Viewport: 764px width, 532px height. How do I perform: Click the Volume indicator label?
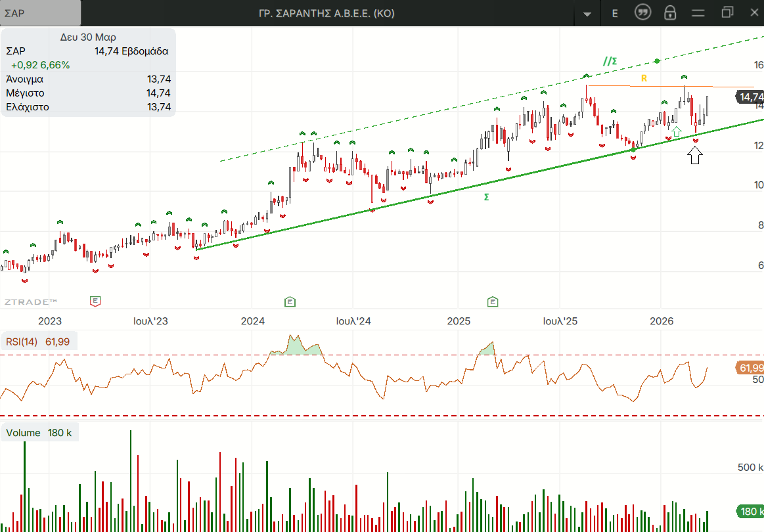[24, 433]
